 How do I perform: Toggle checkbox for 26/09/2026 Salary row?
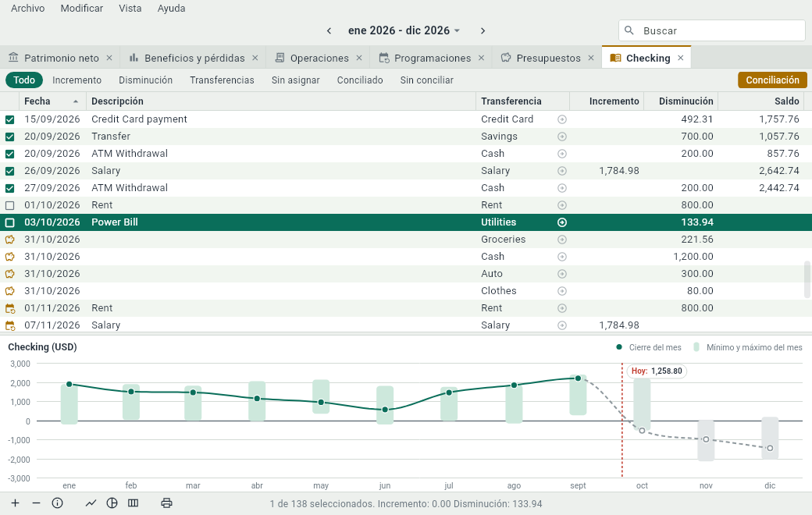(10, 171)
